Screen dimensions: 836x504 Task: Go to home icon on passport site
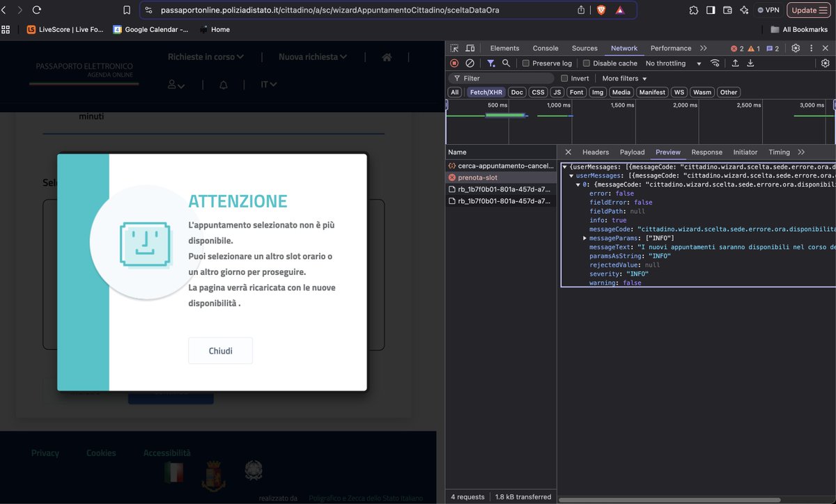[x=387, y=57]
